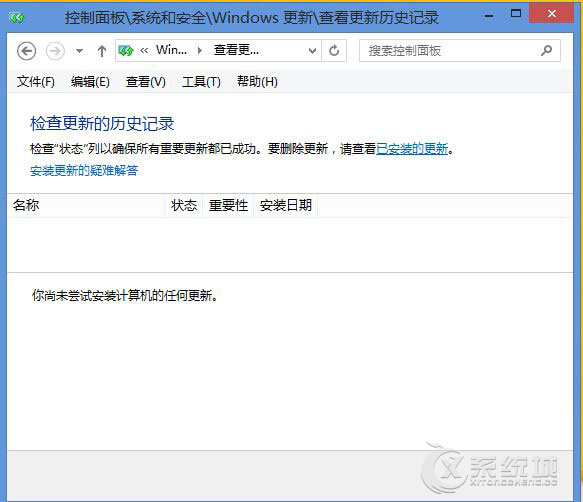
Task: Go back using the back arrow button
Action: [26, 51]
